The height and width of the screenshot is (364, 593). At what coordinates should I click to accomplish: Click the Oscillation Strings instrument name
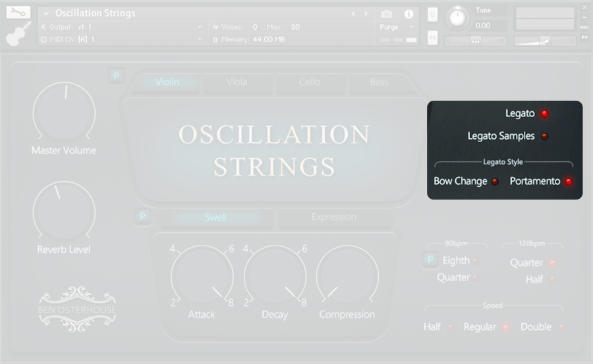(96, 13)
